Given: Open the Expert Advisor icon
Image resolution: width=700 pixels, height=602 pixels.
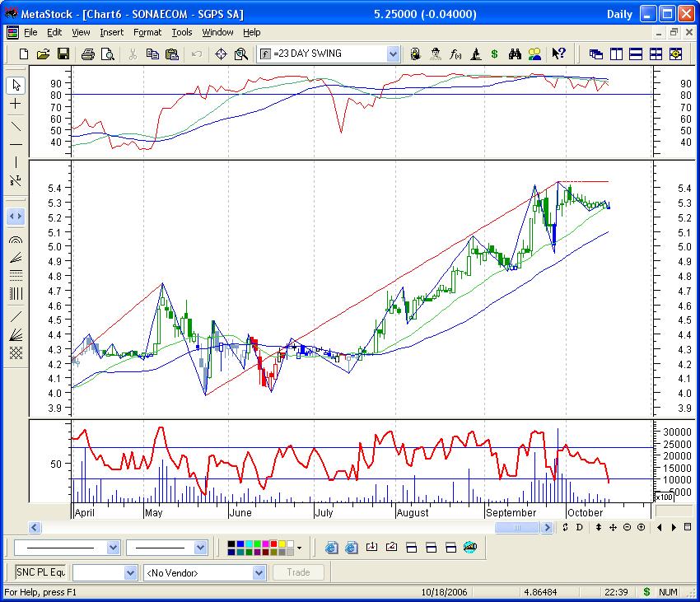Looking at the screenshot, I should coord(434,54).
